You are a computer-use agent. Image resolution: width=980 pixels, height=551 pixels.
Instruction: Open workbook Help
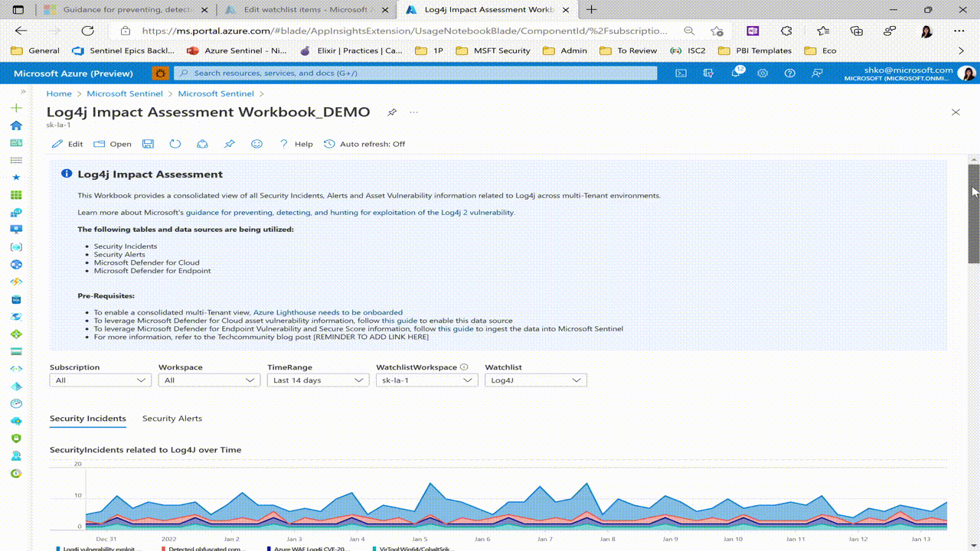tap(296, 144)
